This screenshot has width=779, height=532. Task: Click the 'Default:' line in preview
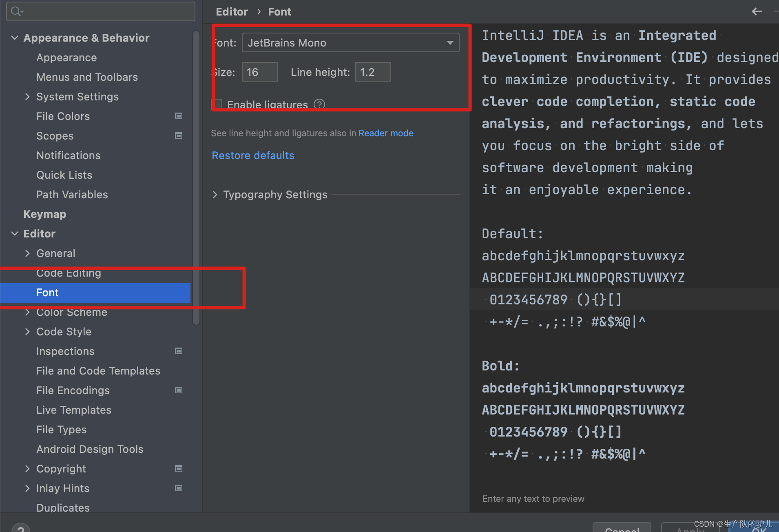(513, 234)
